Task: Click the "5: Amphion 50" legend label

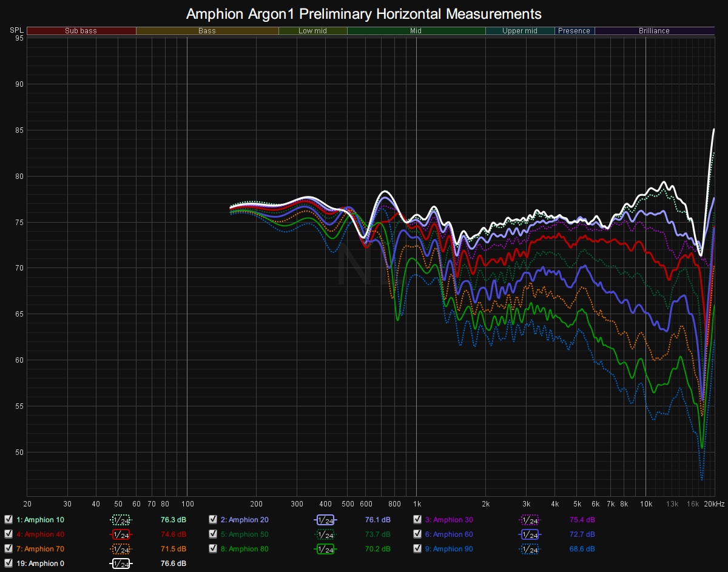Action: 244,534
